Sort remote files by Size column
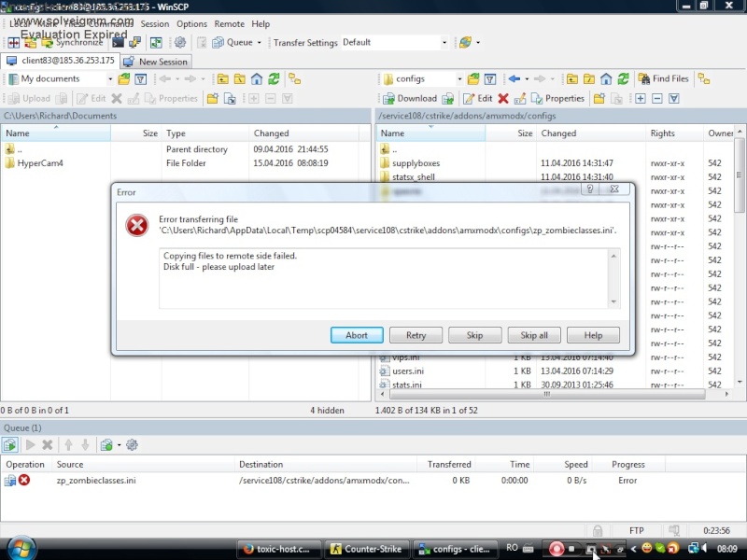This screenshot has width=747, height=560. coord(511,133)
